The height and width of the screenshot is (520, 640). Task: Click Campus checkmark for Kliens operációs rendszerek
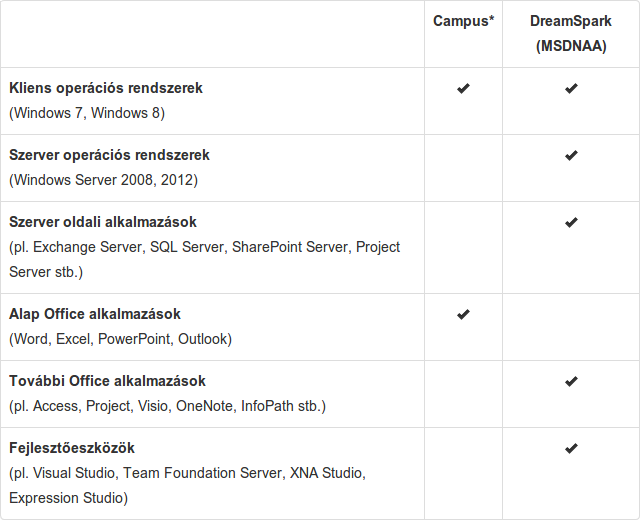(463, 88)
